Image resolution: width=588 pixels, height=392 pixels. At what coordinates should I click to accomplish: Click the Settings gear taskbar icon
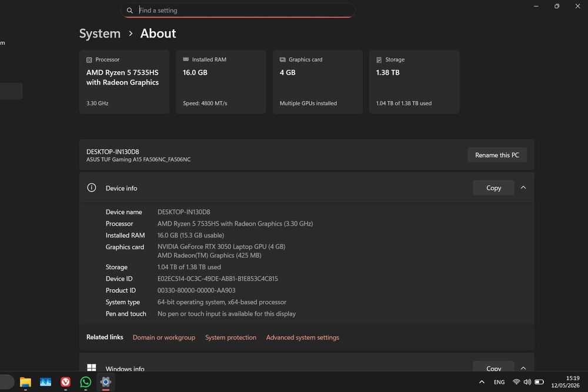(106, 382)
